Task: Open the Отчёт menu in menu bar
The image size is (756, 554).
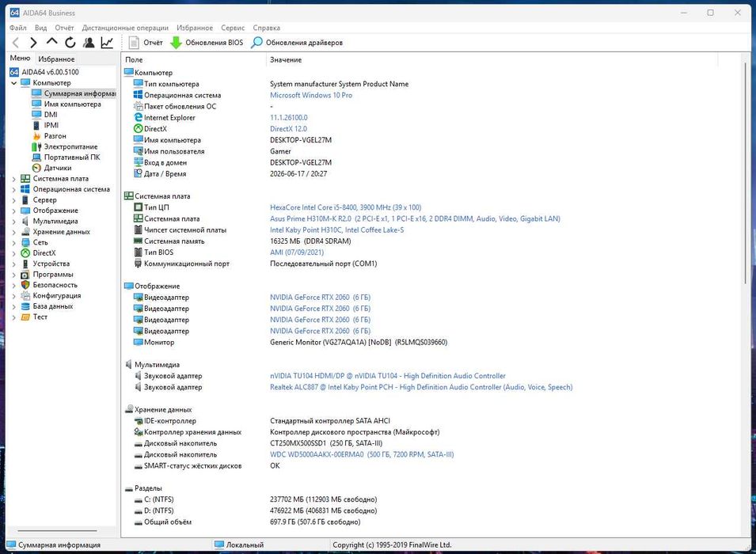Action: pyautogui.click(x=64, y=28)
